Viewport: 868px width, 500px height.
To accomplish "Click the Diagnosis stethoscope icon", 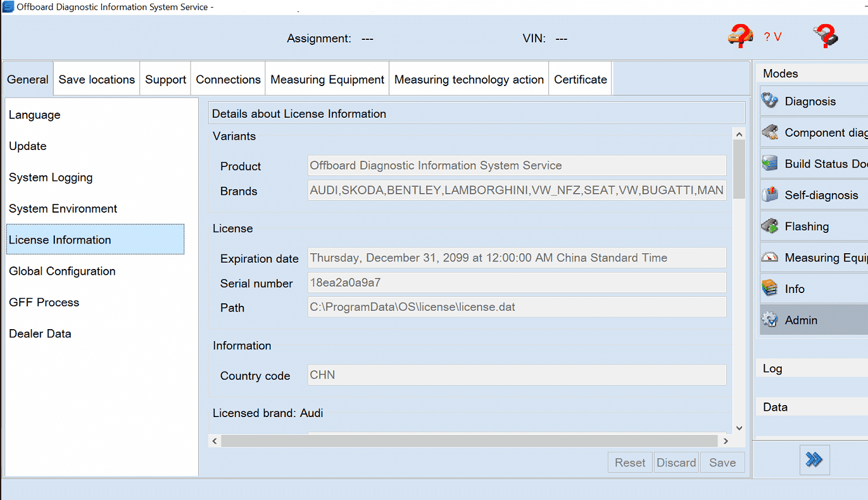I will coord(770,101).
